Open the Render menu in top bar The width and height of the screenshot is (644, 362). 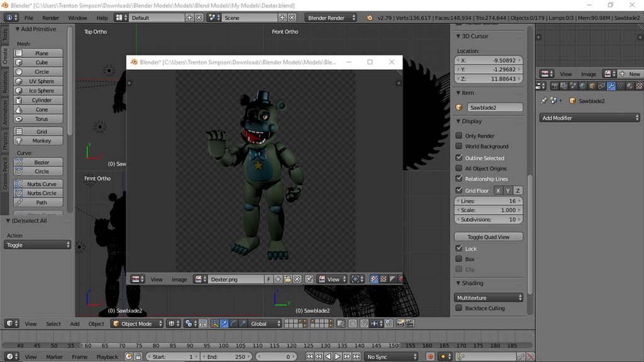50,18
